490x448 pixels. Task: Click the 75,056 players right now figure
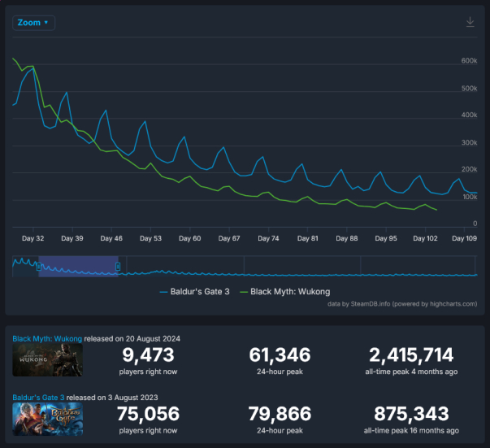148,414
